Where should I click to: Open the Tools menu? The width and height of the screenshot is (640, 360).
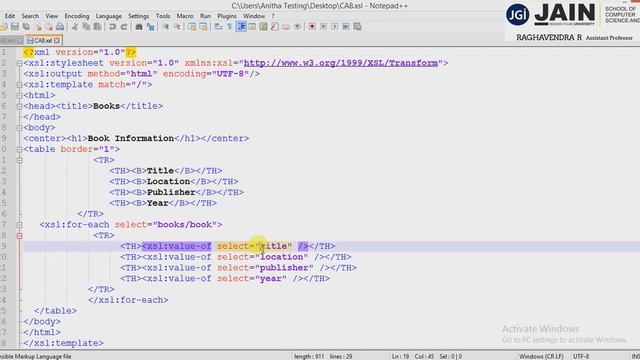click(163, 16)
